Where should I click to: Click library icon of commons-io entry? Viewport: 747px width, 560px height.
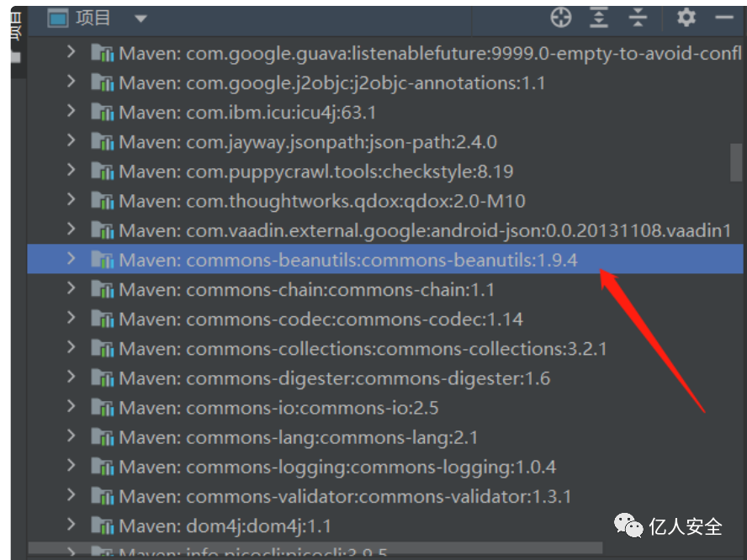[x=103, y=407]
